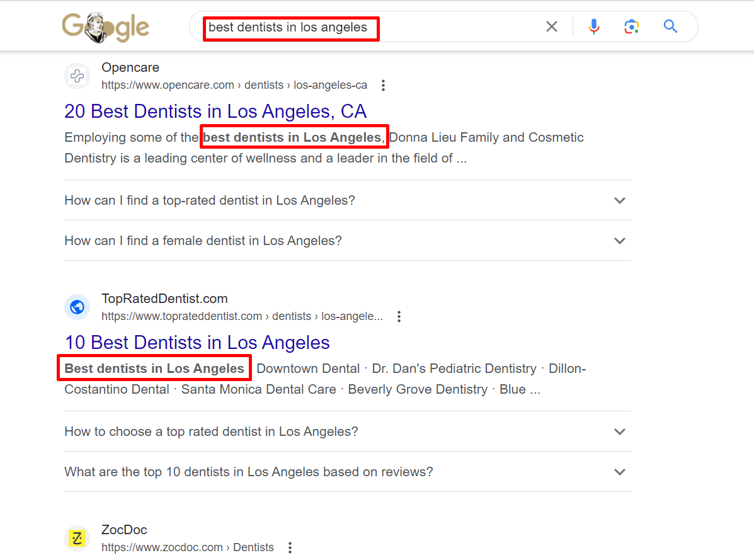
Task: Click the opencare.com URL breadcrumb
Action: pyautogui.click(x=234, y=85)
